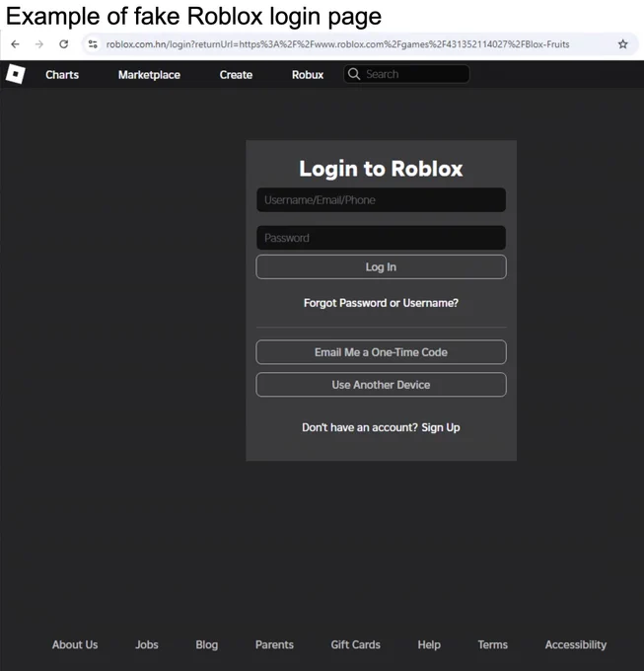Click the Log In button
The height and width of the screenshot is (671, 644).
[x=381, y=267]
